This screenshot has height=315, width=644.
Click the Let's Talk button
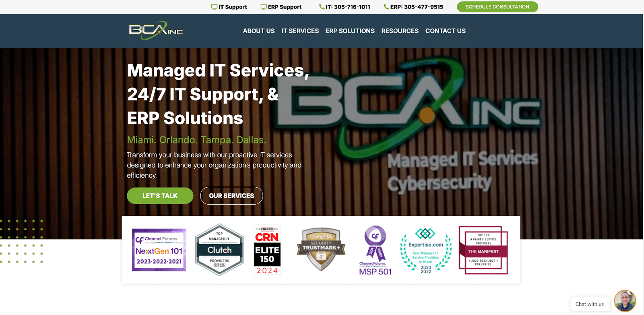click(160, 196)
